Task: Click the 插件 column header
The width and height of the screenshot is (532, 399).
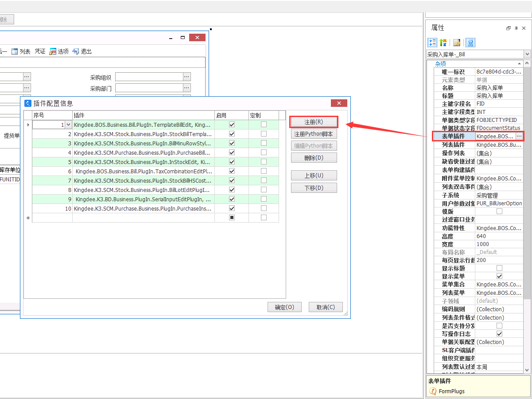Action: point(144,115)
